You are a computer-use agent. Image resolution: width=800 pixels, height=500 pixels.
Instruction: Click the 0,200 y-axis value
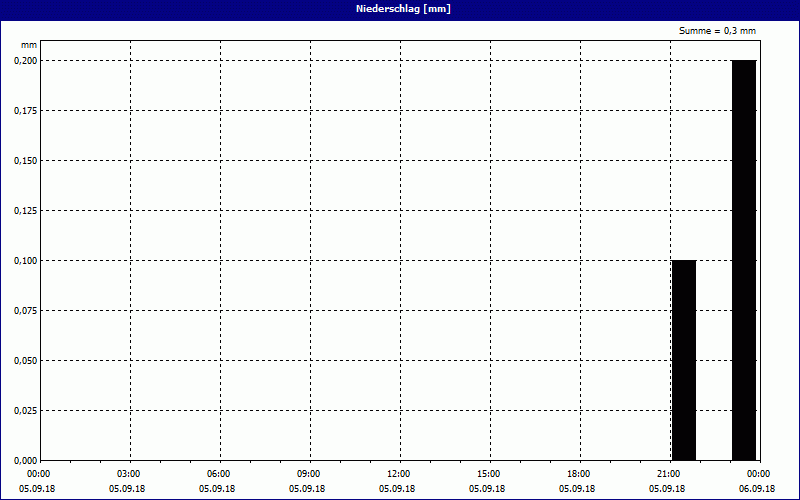pyautogui.click(x=25, y=60)
